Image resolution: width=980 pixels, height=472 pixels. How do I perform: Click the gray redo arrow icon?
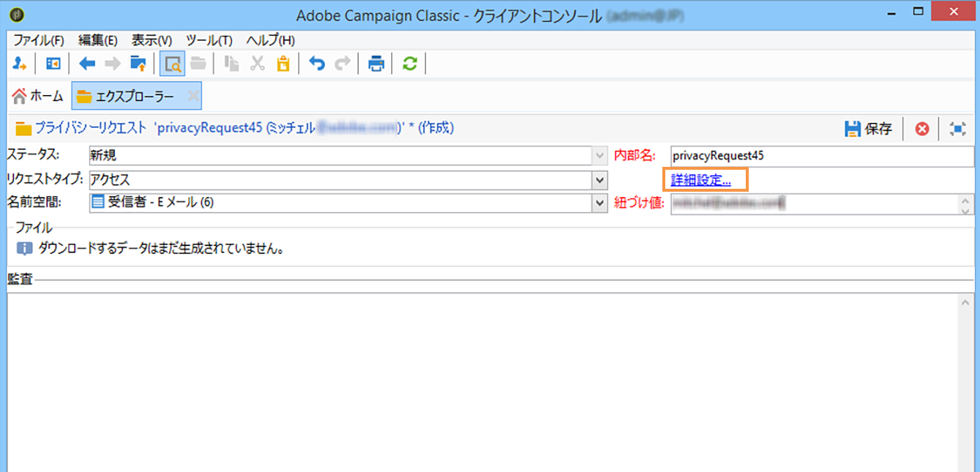coord(342,64)
